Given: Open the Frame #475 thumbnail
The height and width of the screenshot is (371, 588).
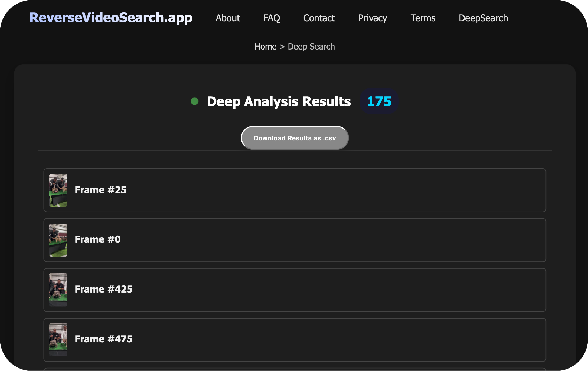Looking at the screenshot, I should pos(58,340).
